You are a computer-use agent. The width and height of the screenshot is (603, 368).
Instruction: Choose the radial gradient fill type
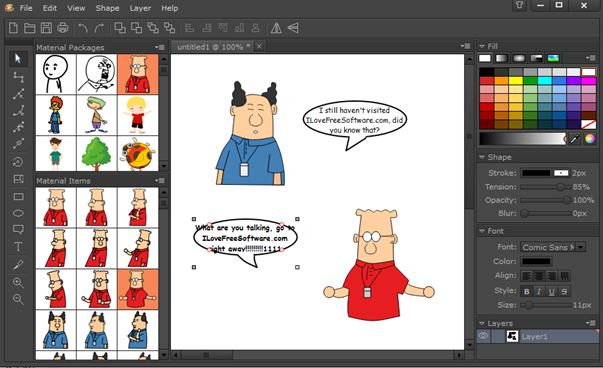[519, 58]
